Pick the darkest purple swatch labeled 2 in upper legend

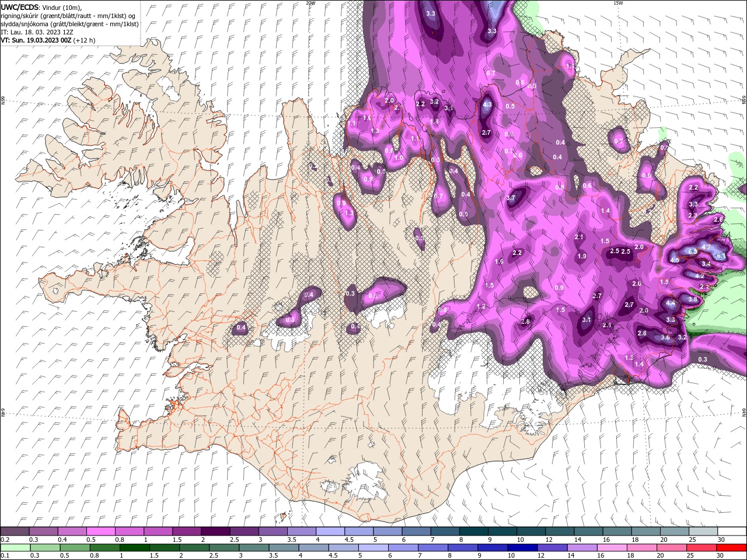click(215, 532)
